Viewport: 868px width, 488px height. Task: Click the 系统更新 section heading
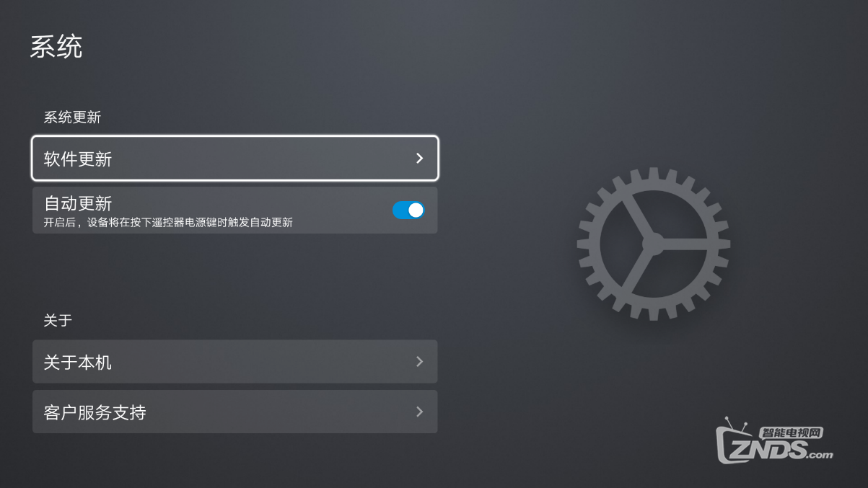point(72,117)
